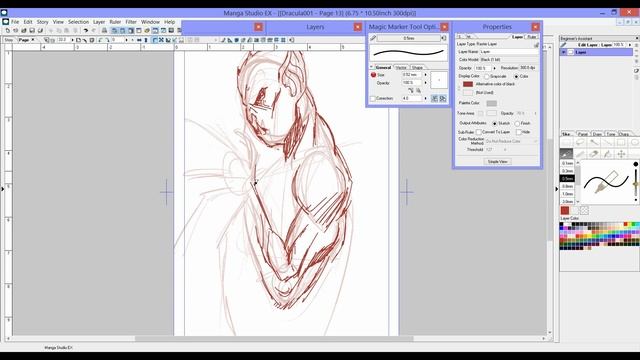Select the lasso tool in Beginner's Assistant
The height and width of the screenshot is (360, 640).
580,142
